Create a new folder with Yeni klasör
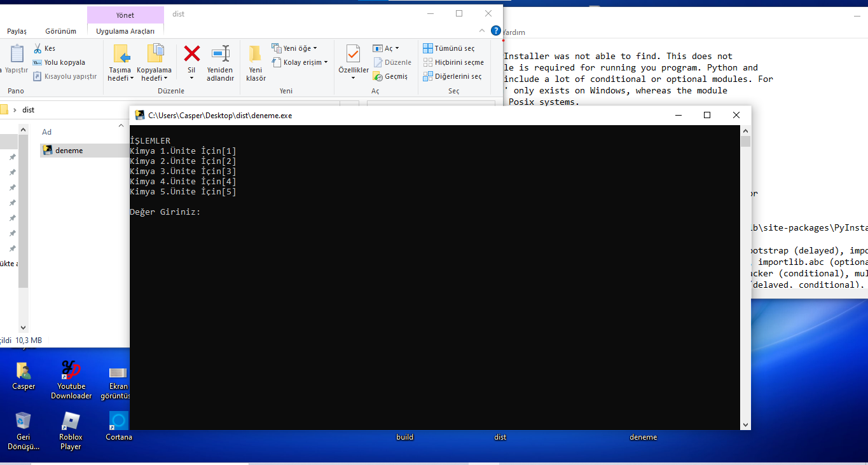The image size is (868, 465). 255,53
